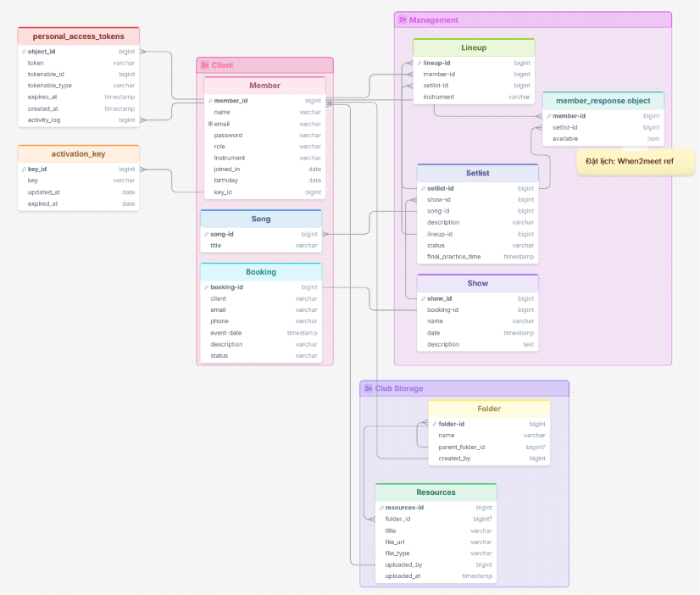Screen dimensions: 700x595
Task: Click the Club Storage group icon
Action: (368, 388)
